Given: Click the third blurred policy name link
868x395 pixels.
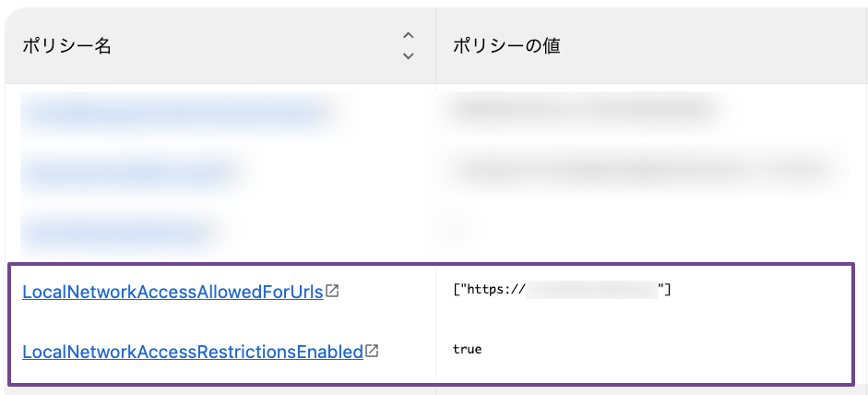Looking at the screenshot, I should tap(117, 233).
